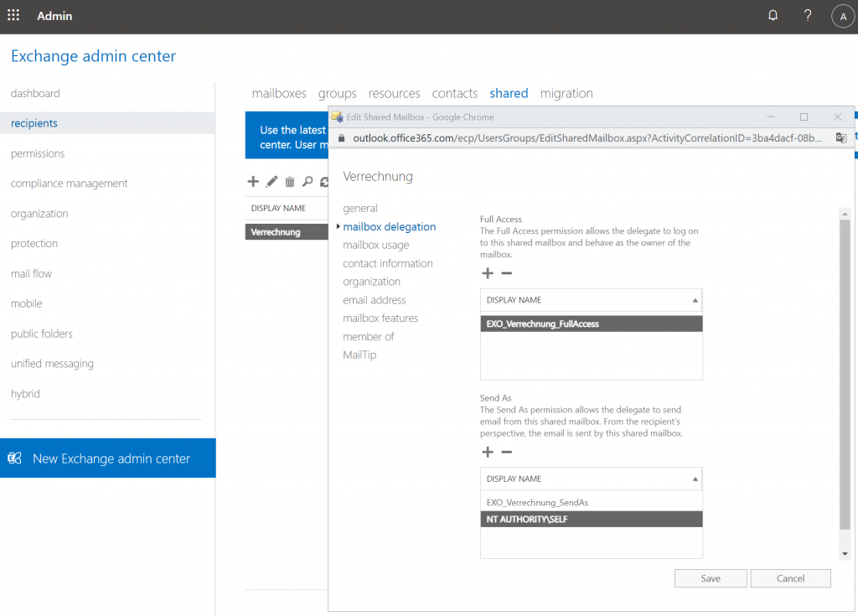Sort Full Access list by Display Name arrow
The width and height of the screenshot is (858, 616).
[x=695, y=300]
